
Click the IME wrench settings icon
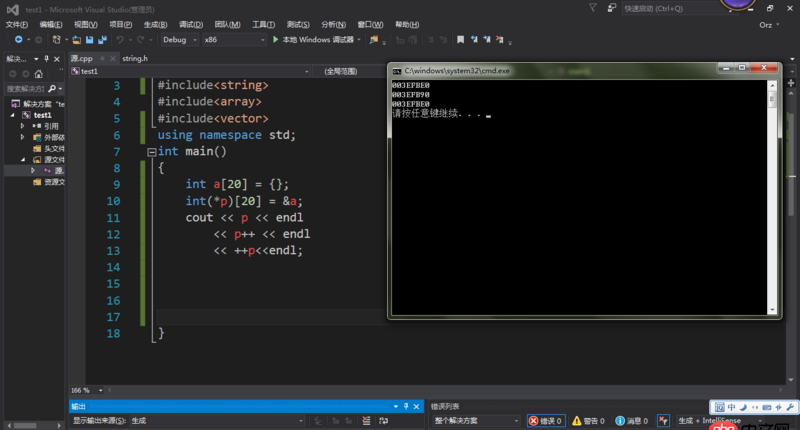(790, 407)
